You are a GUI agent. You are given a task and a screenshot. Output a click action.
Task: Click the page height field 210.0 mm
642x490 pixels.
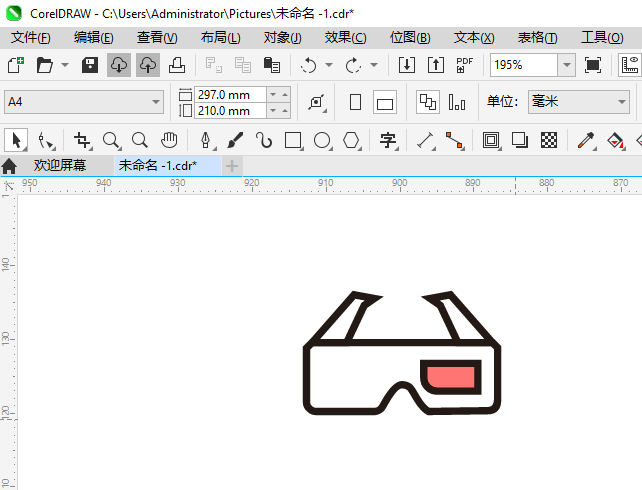(231, 111)
